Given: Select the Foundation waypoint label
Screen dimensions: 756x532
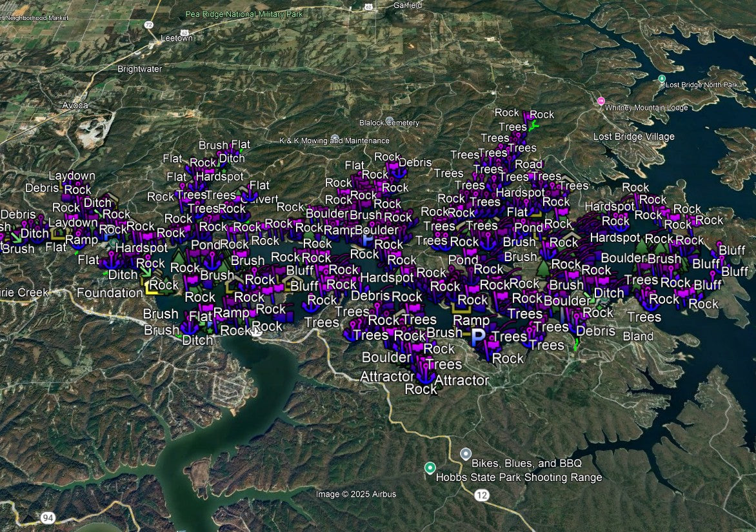Looking at the screenshot, I should (110, 293).
